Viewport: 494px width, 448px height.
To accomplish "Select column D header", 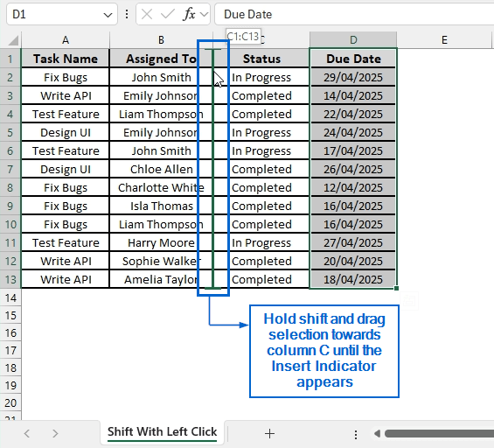I will click(353, 40).
